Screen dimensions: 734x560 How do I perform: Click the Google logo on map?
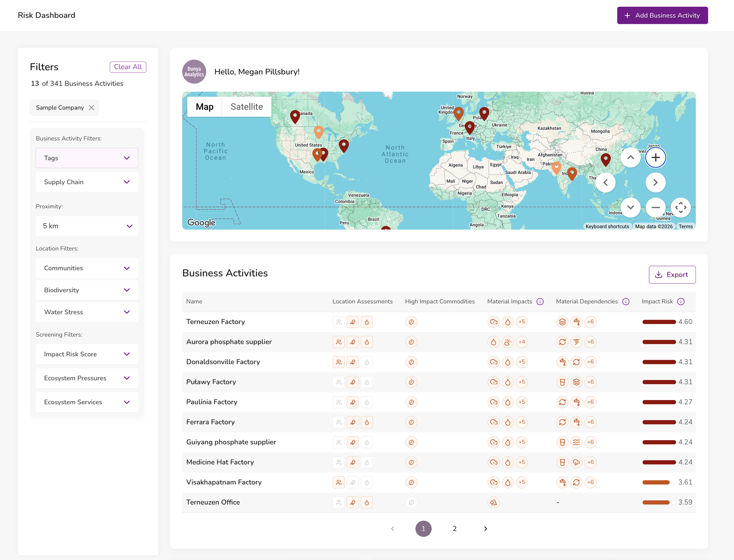point(201,222)
